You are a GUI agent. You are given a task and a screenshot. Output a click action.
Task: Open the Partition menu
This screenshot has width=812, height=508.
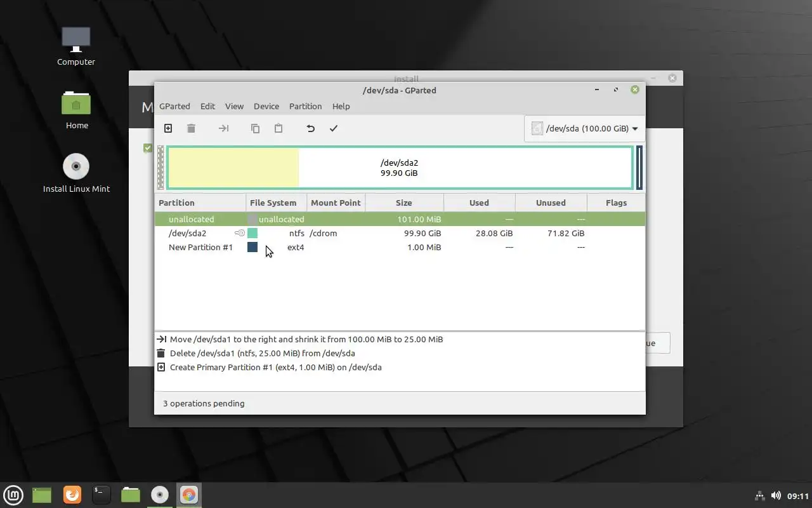(x=305, y=106)
